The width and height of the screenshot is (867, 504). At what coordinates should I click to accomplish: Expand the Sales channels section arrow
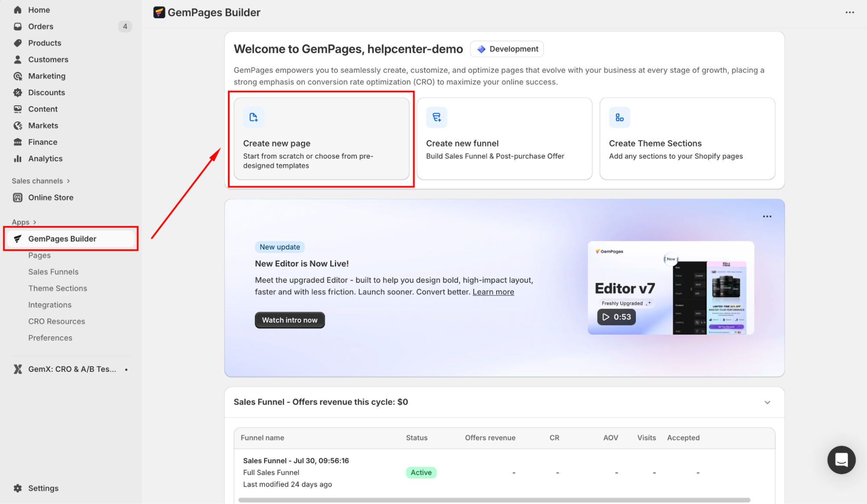coord(69,181)
